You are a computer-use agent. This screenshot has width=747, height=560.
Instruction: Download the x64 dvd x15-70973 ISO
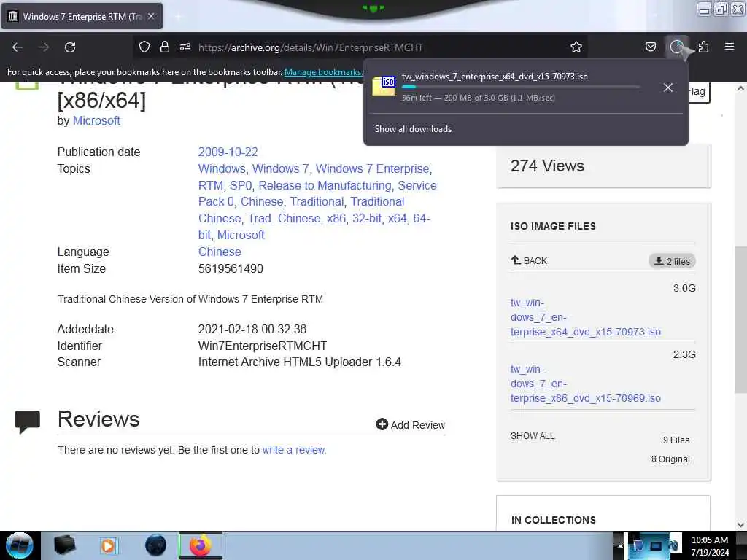(586, 317)
